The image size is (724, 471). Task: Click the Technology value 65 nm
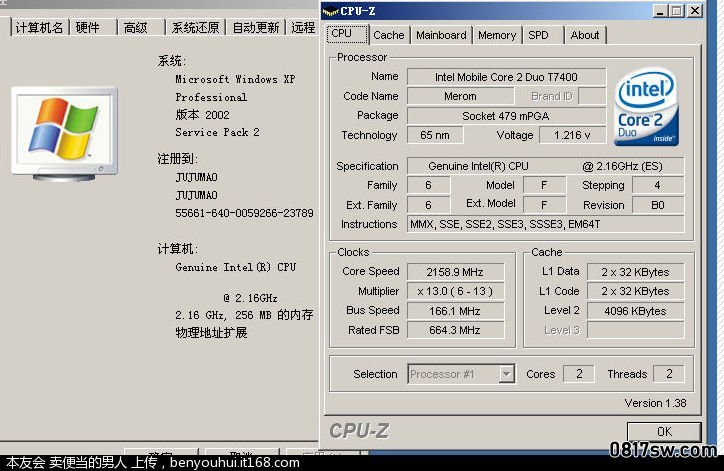click(435, 135)
